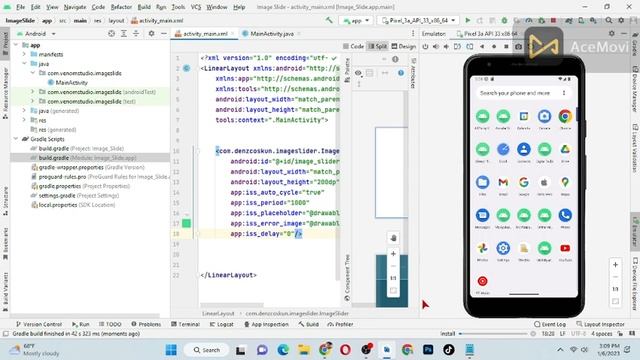The image size is (640, 360).
Task: Open the Refactor menu
Action: click(x=121, y=7)
